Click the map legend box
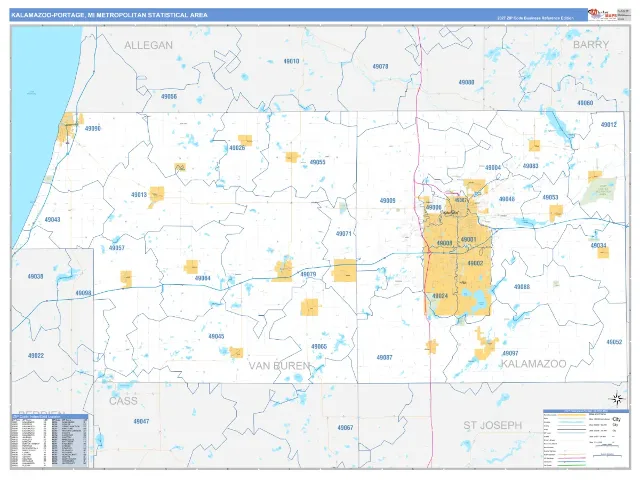Viewport: 640px width, 480px height. [x=586, y=438]
